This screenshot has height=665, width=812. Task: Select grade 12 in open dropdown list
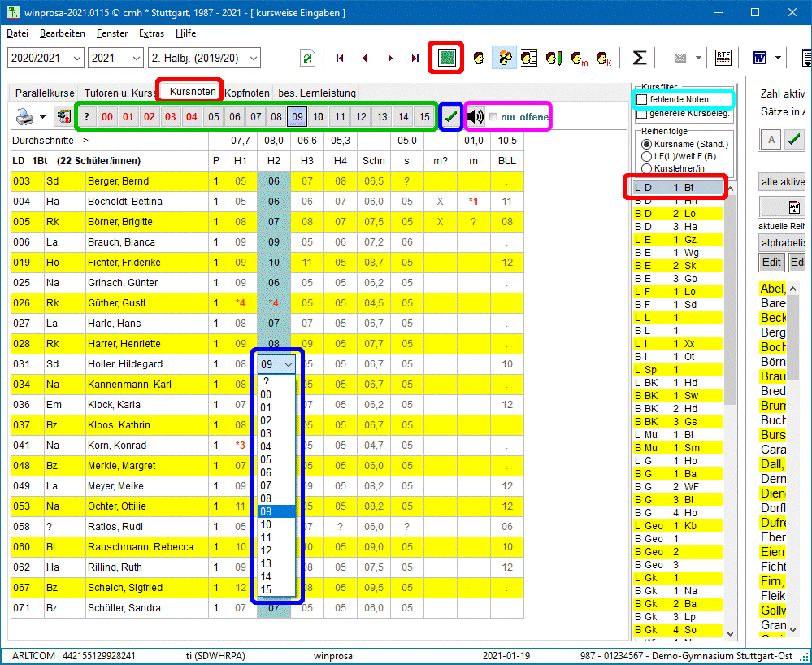coord(266,550)
